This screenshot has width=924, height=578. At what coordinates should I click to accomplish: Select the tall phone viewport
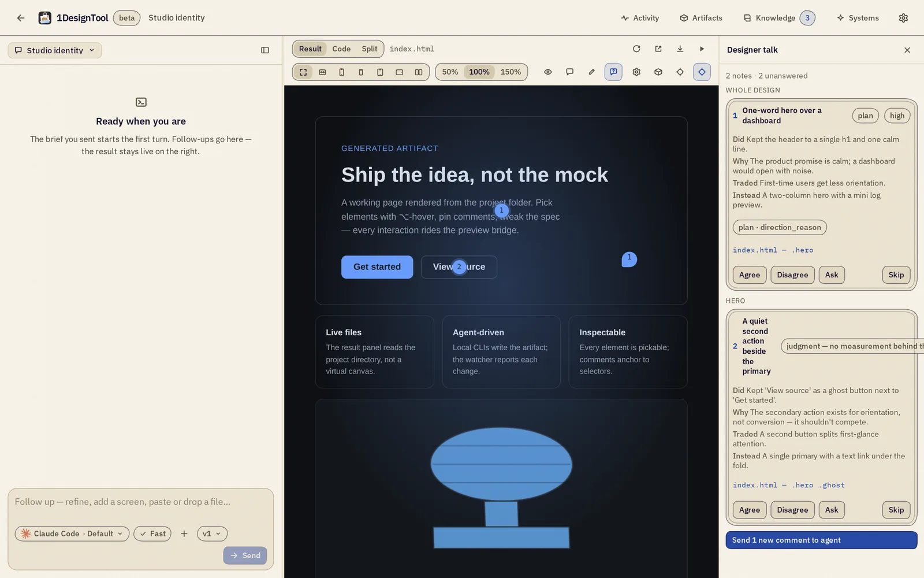(341, 72)
